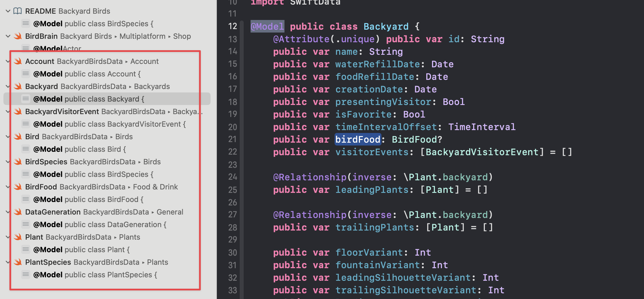Collapse the README Backyard Birds group
Image resolution: width=644 pixels, height=299 pixels.
8,11
